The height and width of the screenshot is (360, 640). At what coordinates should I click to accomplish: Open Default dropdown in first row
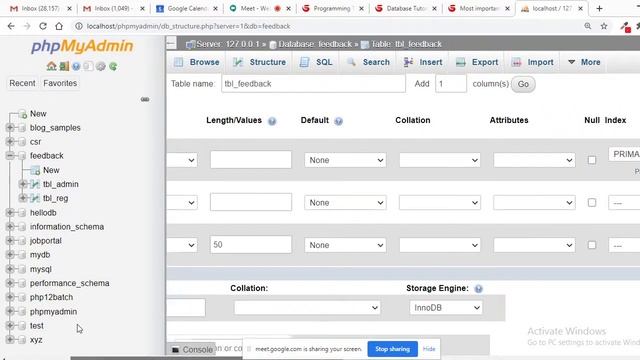345,160
